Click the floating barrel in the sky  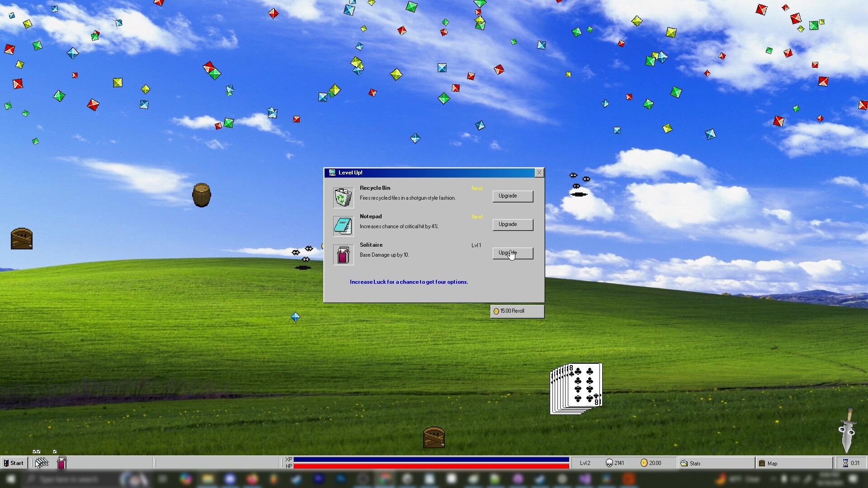(x=201, y=195)
